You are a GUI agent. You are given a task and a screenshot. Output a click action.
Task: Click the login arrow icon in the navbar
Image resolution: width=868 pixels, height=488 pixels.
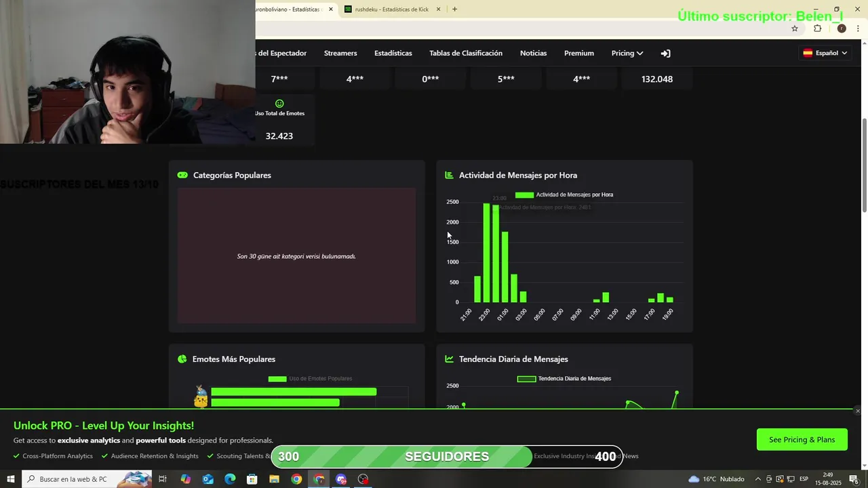665,53
